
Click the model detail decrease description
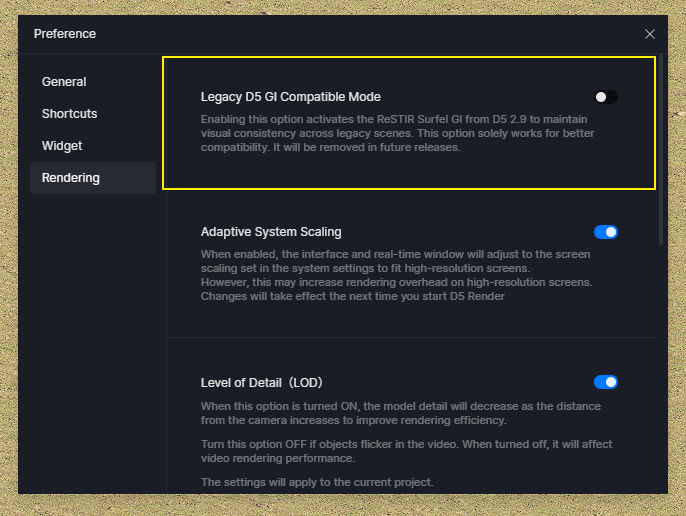pyautogui.click(x=401, y=413)
